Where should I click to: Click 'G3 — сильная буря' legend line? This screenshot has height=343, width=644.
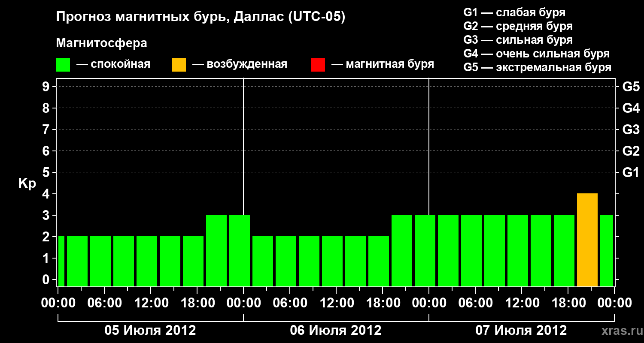point(518,40)
